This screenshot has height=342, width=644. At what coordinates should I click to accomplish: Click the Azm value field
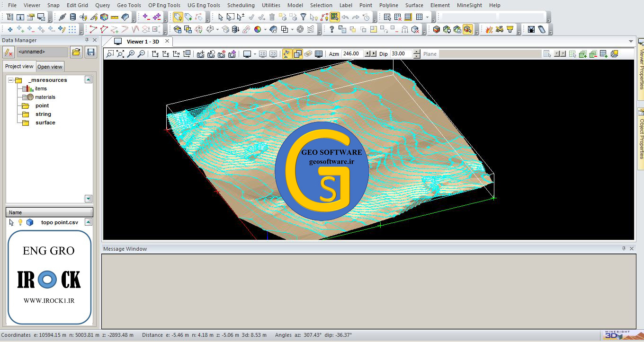(x=353, y=54)
